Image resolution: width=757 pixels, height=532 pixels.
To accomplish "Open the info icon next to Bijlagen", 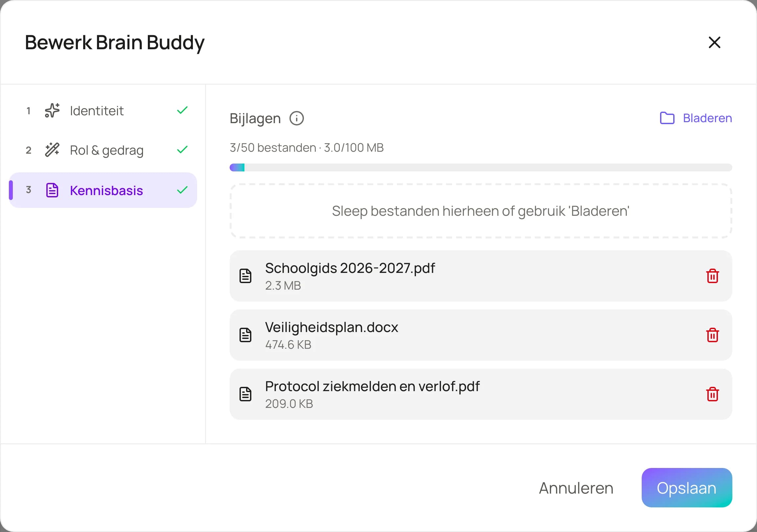I will 296,118.
